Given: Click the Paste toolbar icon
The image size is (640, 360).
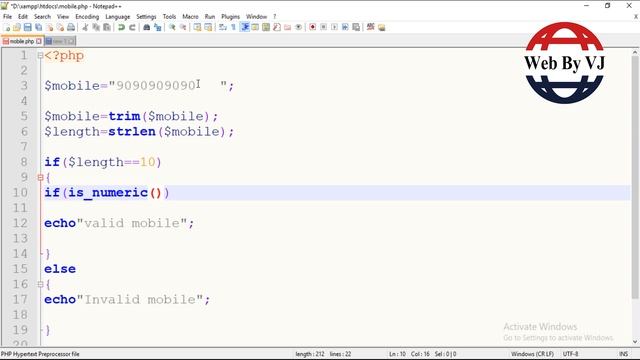Looking at the screenshot, I should point(107,27).
